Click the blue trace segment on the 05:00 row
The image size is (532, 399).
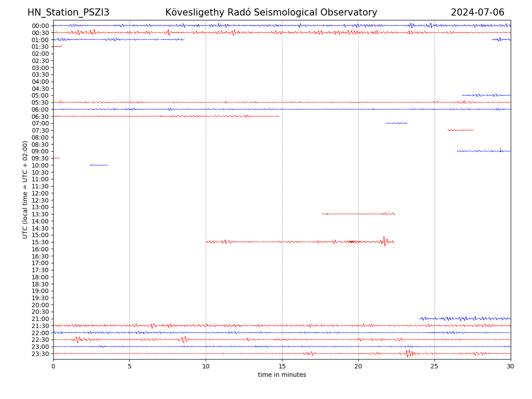click(x=486, y=95)
